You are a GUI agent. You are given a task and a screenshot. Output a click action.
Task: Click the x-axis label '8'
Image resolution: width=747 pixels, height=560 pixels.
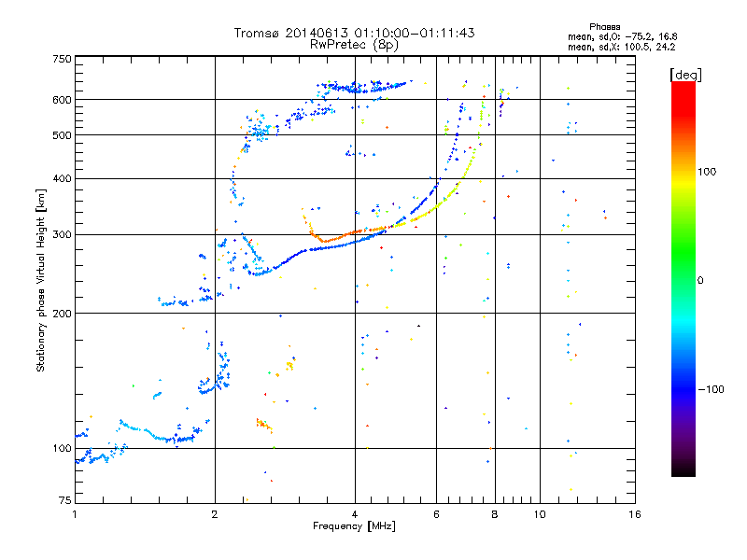(x=495, y=514)
